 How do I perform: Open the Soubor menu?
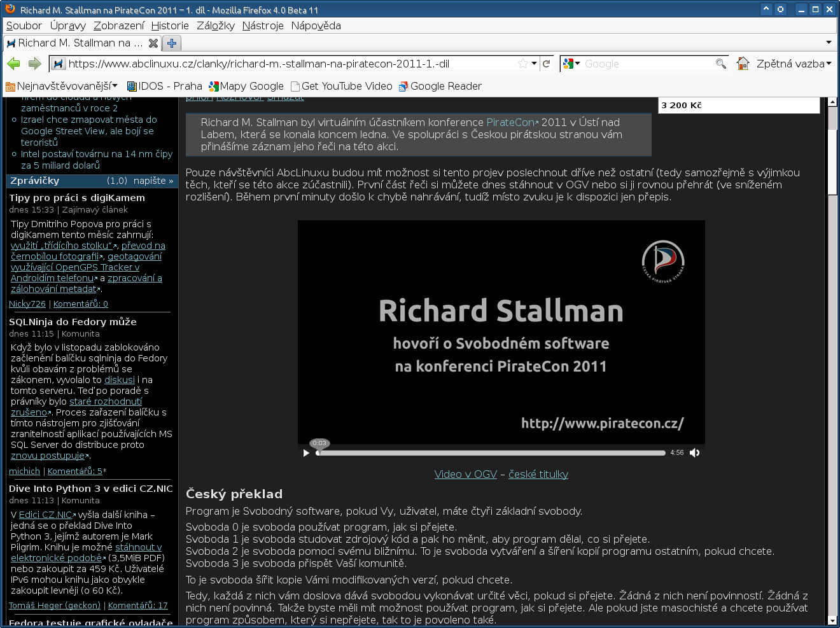24,25
